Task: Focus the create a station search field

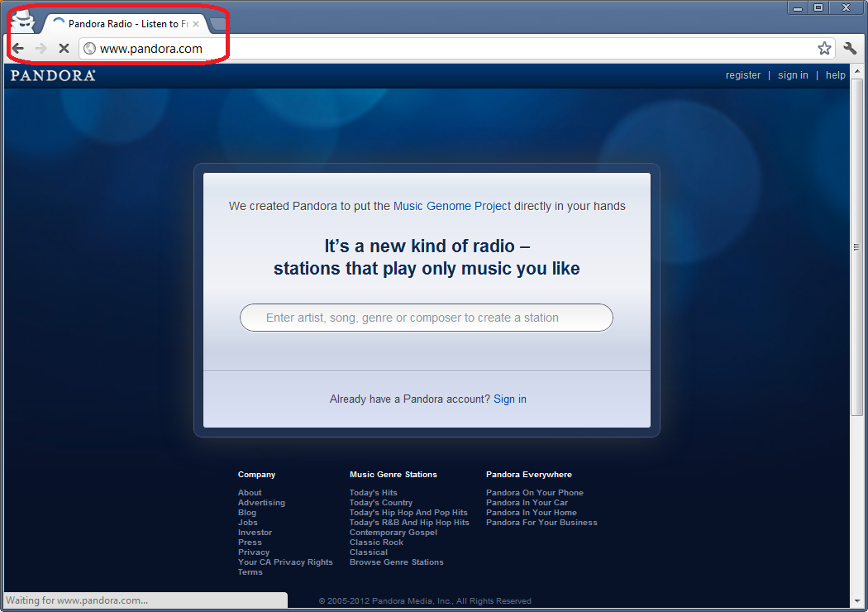Action: (x=427, y=318)
